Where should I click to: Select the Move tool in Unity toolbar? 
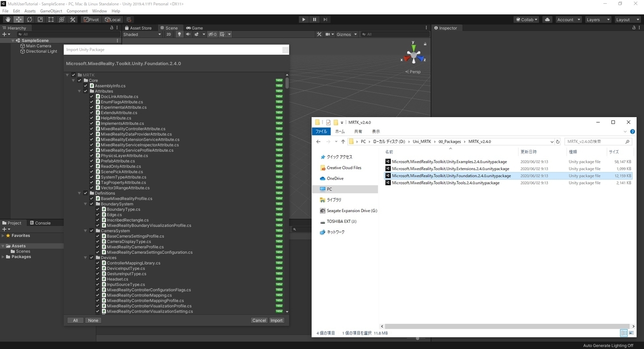click(x=19, y=19)
